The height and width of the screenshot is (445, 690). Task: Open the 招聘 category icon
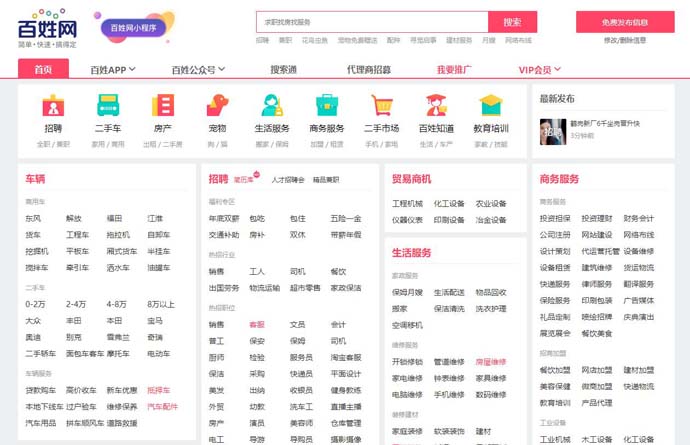point(53,105)
